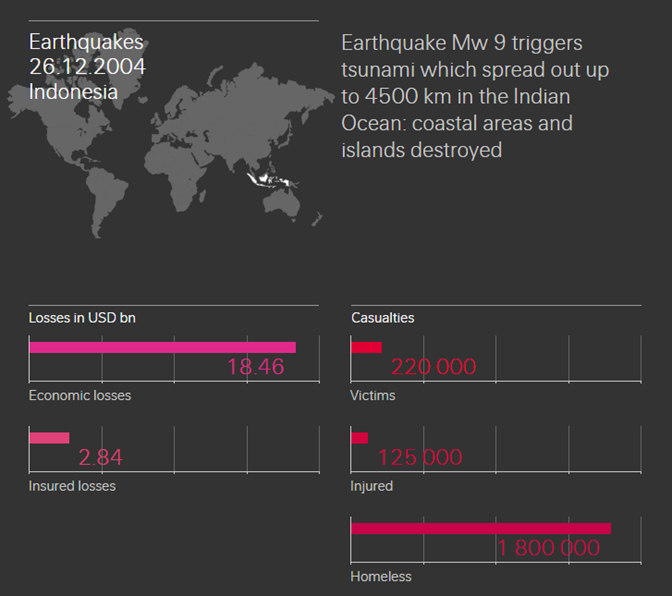Click the red Victims bar

coord(366,347)
